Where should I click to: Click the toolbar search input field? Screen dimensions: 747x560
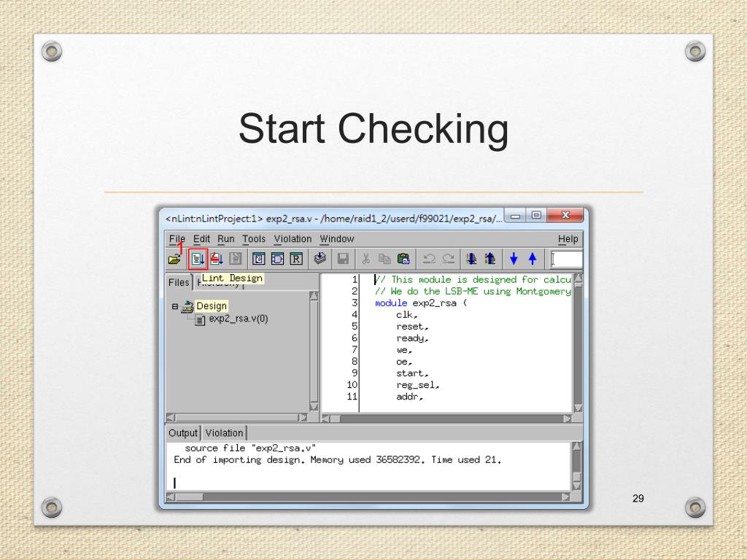point(566,260)
